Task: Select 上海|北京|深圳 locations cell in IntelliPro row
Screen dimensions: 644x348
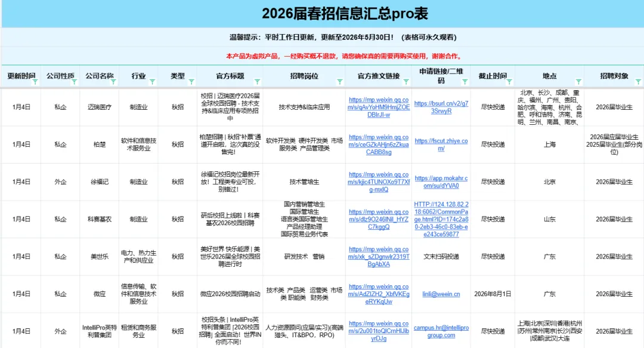Action: pos(550,331)
